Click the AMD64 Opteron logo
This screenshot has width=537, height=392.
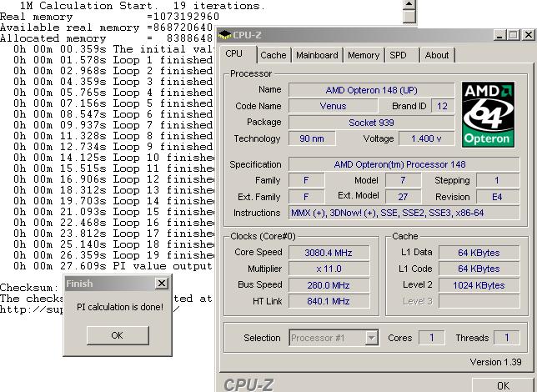488,114
